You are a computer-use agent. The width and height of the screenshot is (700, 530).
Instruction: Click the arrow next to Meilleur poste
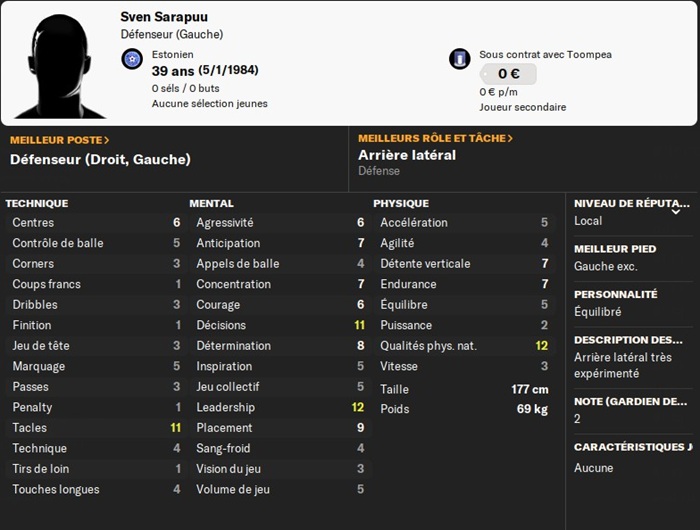(x=106, y=140)
